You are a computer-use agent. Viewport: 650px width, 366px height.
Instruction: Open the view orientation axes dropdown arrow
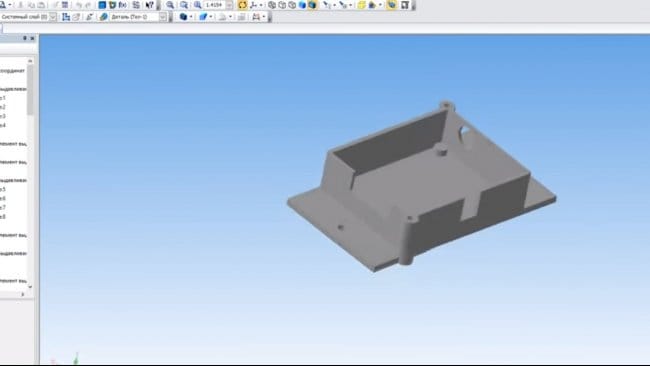coord(261,5)
